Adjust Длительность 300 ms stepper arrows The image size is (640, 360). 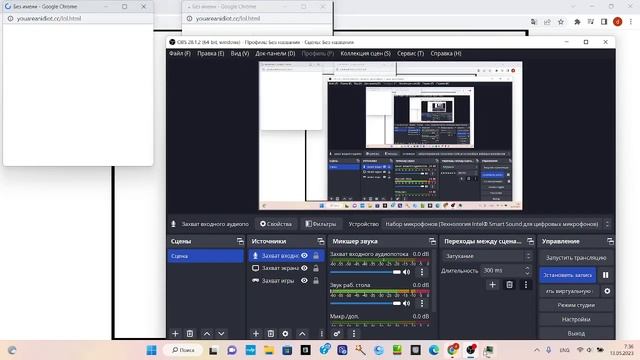tap(527, 270)
